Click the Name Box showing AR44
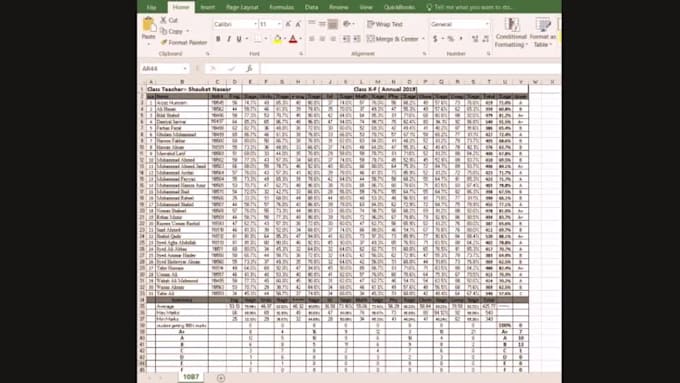The height and width of the screenshot is (383, 680). (x=165, y=69)
